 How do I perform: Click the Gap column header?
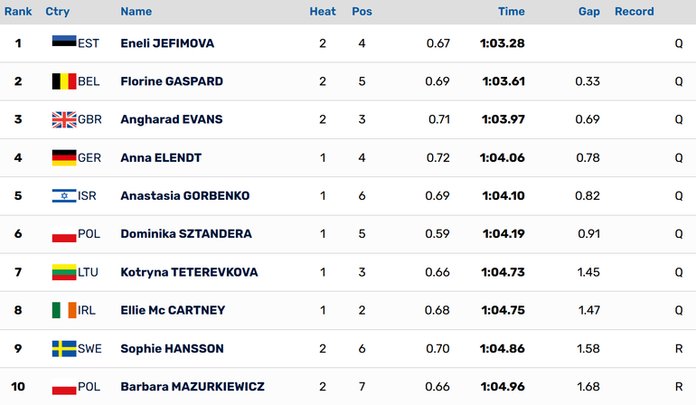tap(589, 12)
